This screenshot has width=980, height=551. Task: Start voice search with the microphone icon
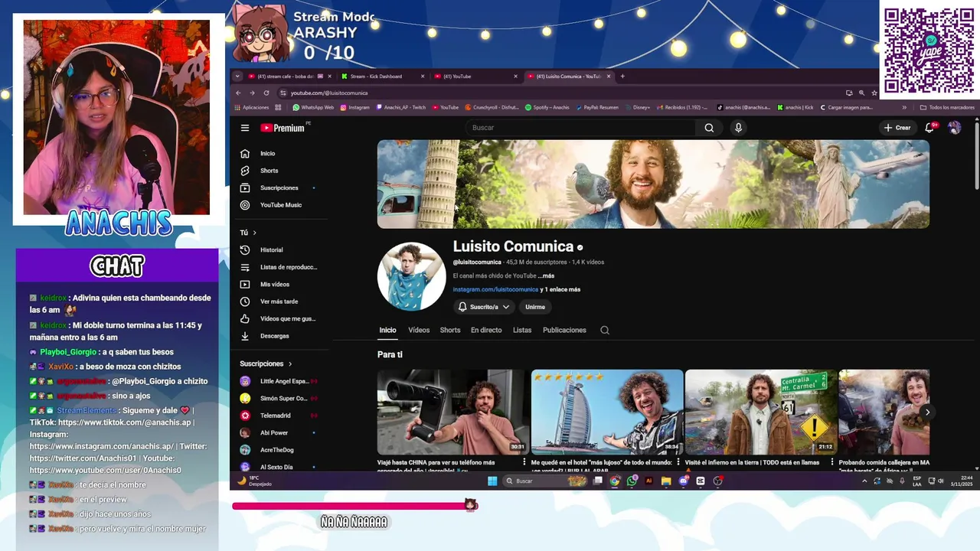click(738, 128)
